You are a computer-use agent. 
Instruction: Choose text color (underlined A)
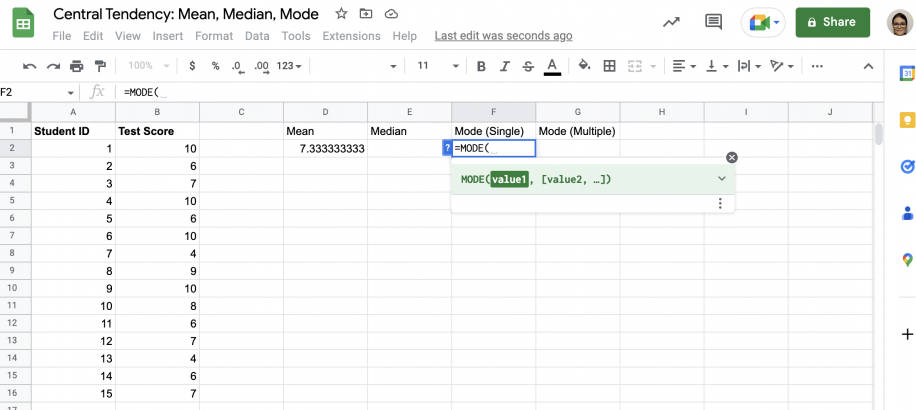[552, 67]
